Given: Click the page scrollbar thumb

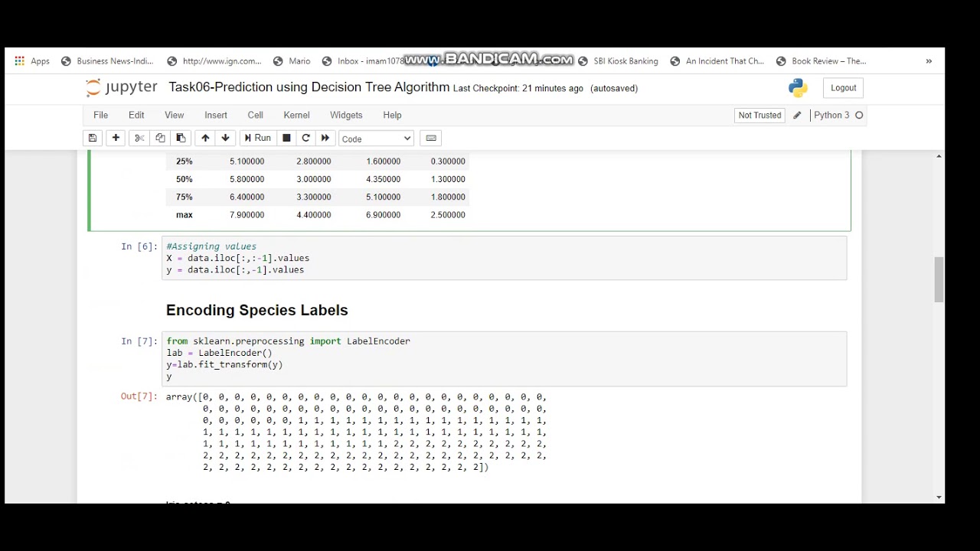Looking at the screenshot, I should [x=939, y=280].
